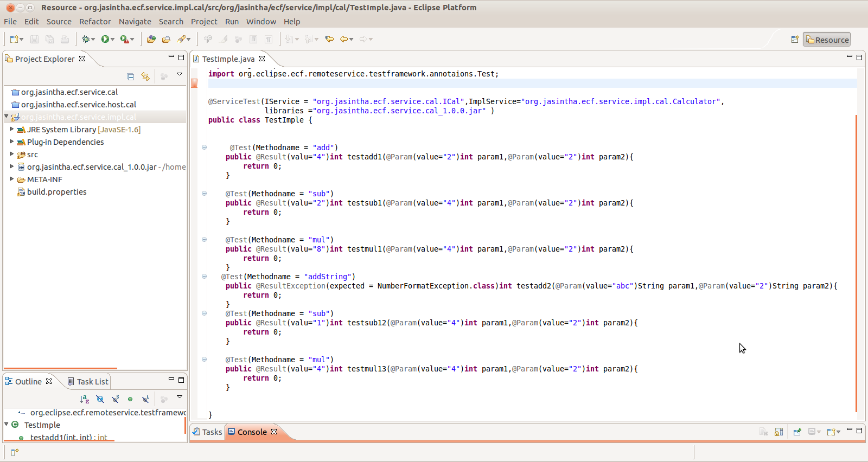Collapse the TestImple class in Outline
The width and height of the screenshot is (868, 462).
tap(7, 425)
